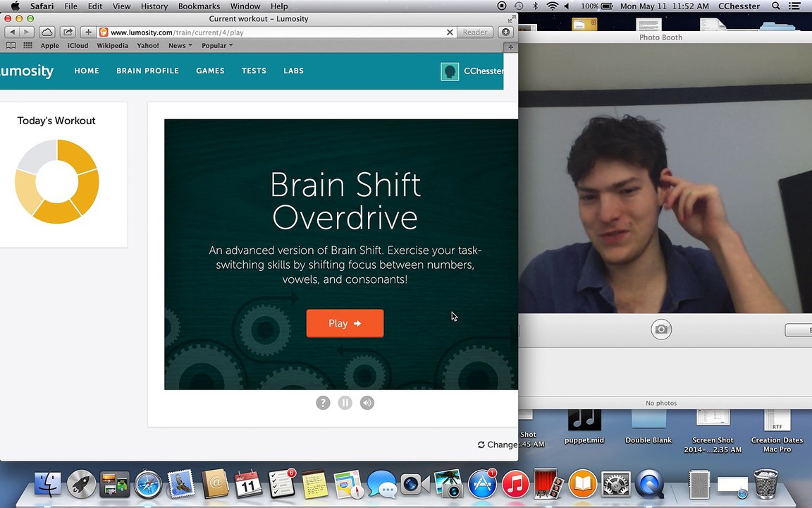Screen dimensions: 812x508
Task: Select puppet.mid file on desktop
Action: point(584,427)
